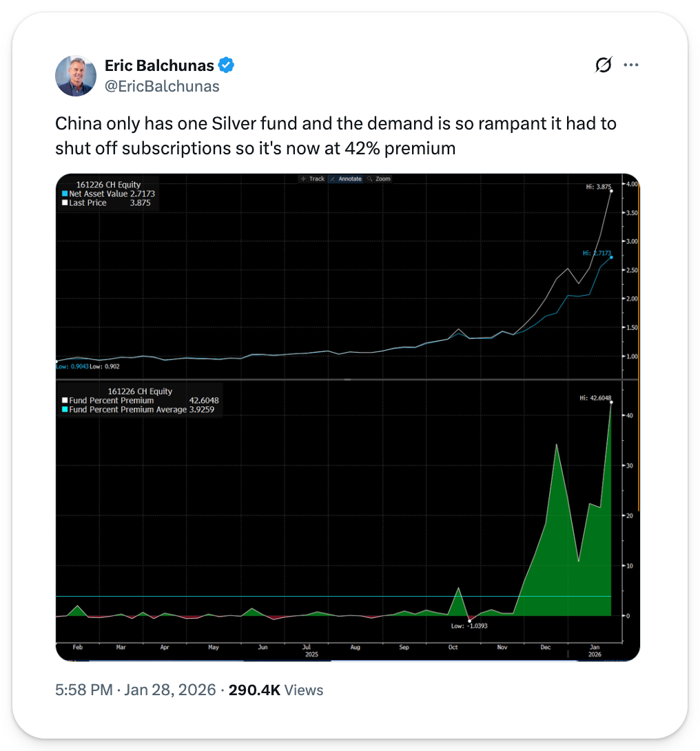Click the 290.4K Views count

point(276,690)
